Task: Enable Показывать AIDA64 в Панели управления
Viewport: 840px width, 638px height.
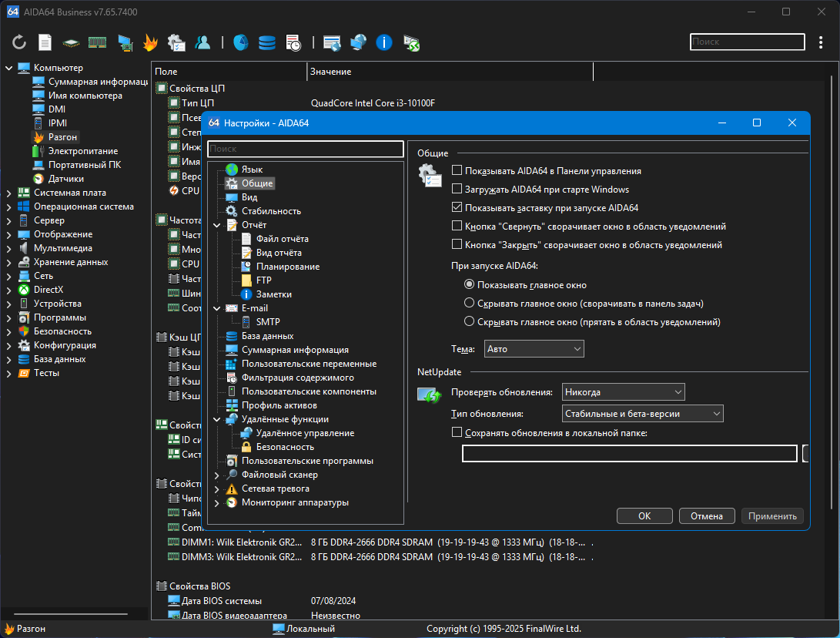Action: pyautogui.click(x=457, y=170)
